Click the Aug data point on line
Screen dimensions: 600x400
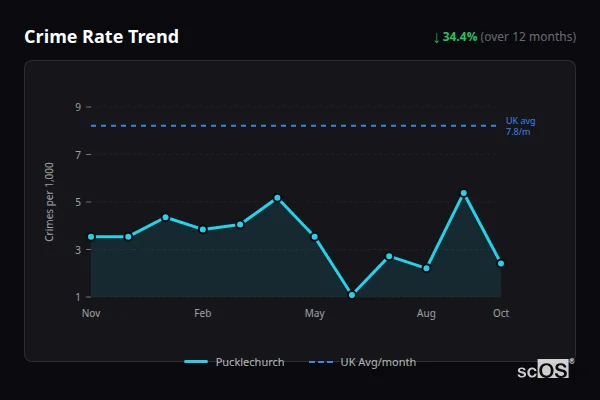pos(426,268)
